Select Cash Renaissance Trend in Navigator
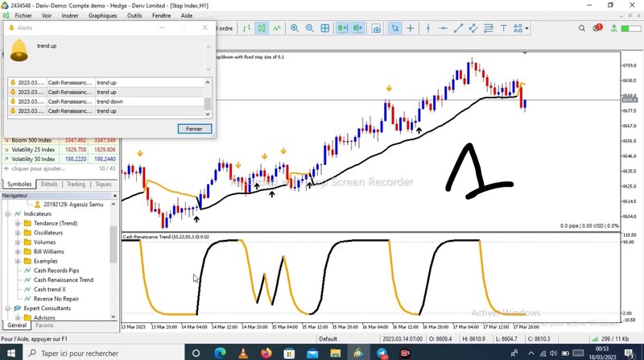The width and height of the screenshot is (644, 360). click(x=64, y=279)
